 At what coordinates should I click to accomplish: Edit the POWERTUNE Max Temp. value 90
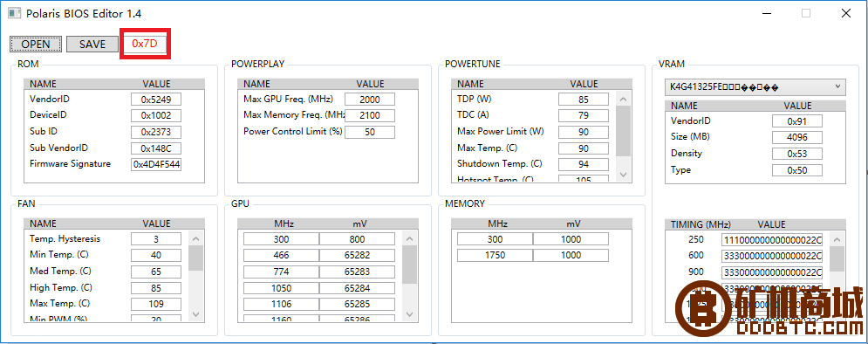pos(584,148)
